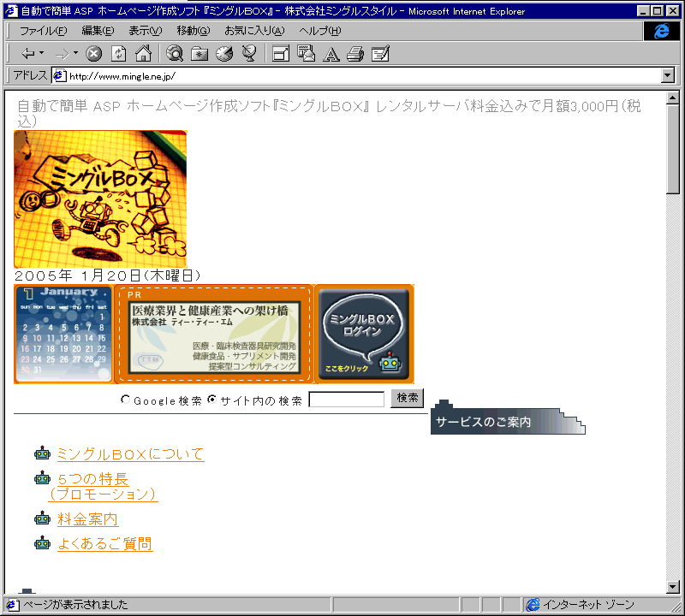Image resolution: width=685 pixels, height=616 pixels.
Task: Open the 表示(V) menu
Action: [x=145, y=31]
